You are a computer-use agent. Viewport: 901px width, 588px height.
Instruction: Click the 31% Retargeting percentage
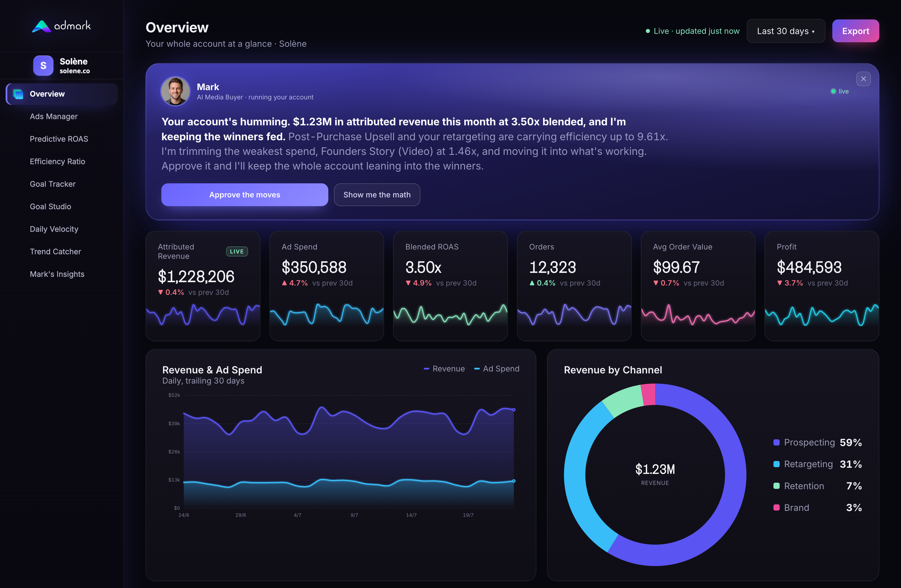(x=851, y=464)
